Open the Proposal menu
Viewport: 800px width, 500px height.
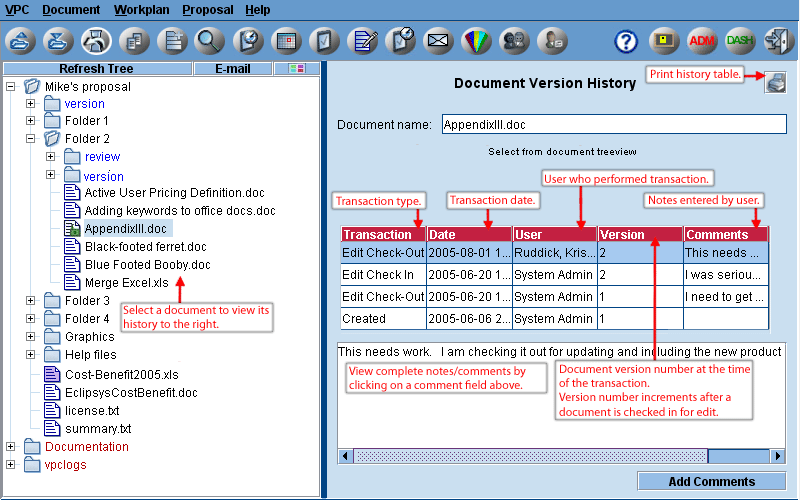[x=208, y=10]
